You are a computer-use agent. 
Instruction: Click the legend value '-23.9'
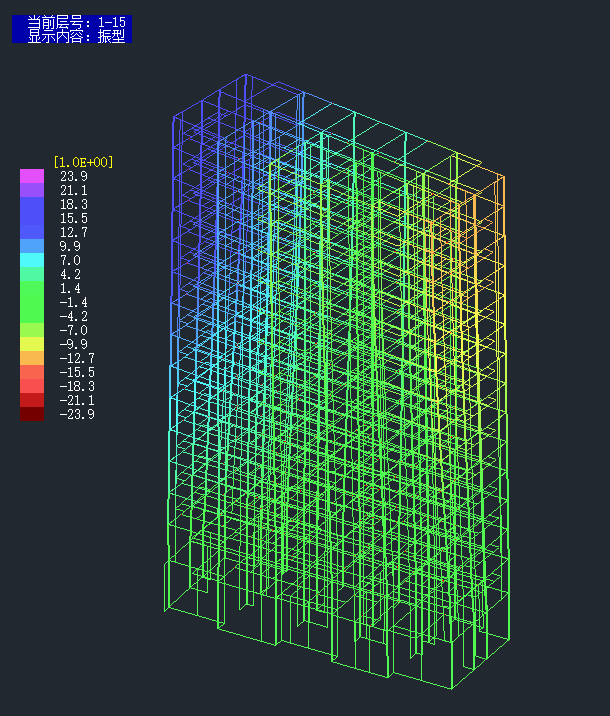pos(77,414)
